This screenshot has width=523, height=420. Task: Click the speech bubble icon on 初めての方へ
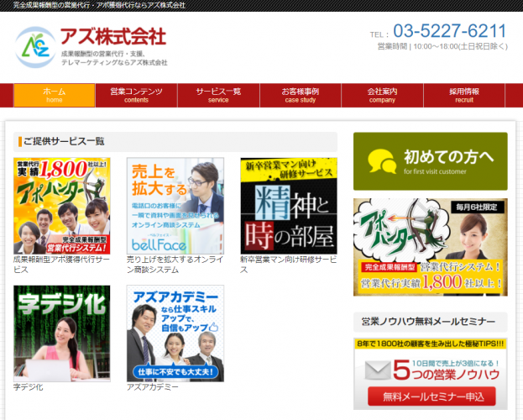[382, 160]
